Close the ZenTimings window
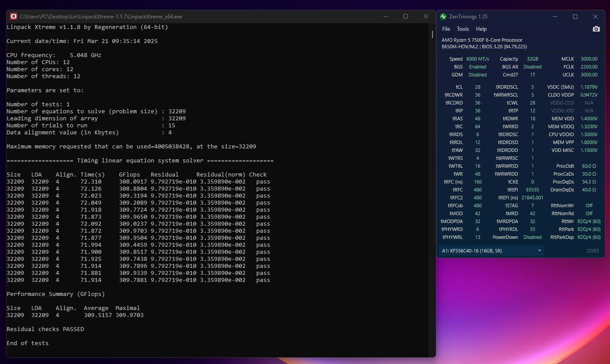The width and height of the screenshot is (610, 364). pyautogui.click(x=595, y=17)
